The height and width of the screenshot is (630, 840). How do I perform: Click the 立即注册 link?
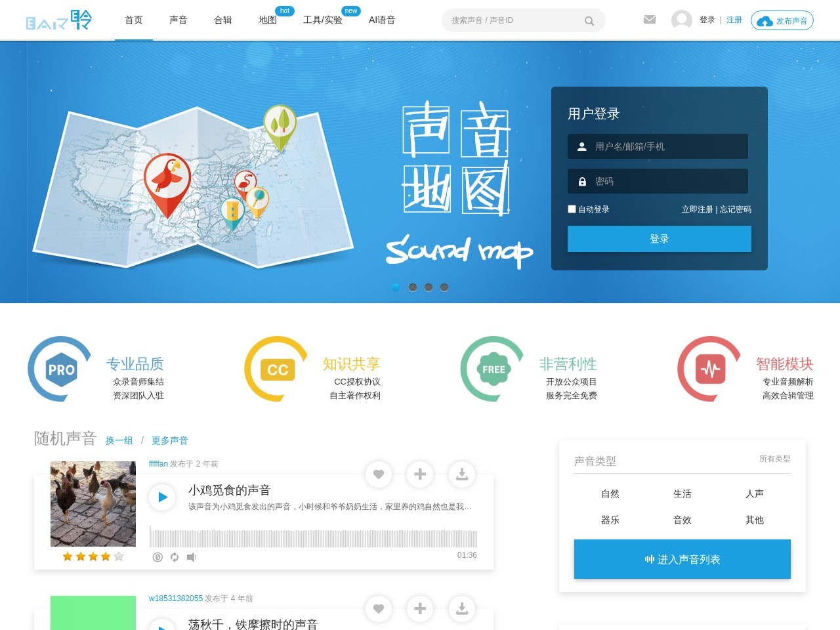(x=697, y=209)
